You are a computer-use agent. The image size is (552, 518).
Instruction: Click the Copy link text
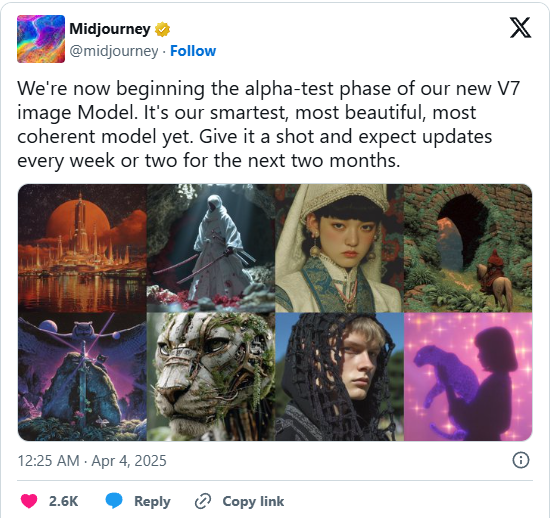tap(253, 501)
